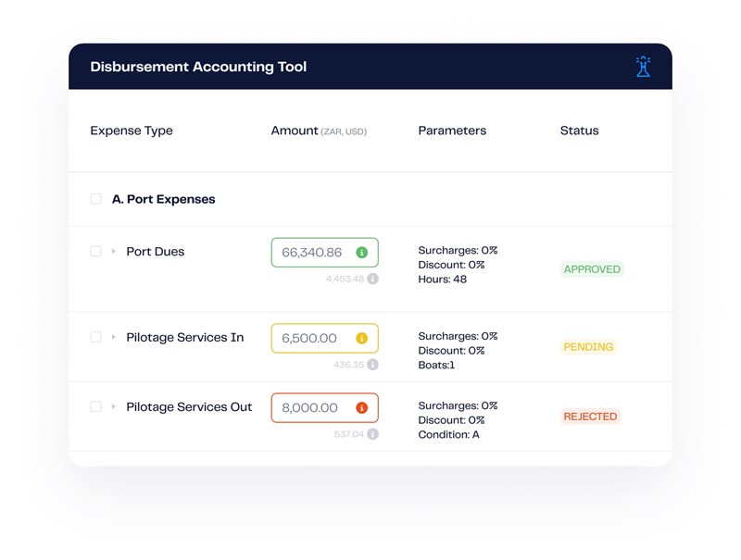Expand the Pilotage Services Out row
This screenshot has height=560, width=741.
tap(114, 407)
